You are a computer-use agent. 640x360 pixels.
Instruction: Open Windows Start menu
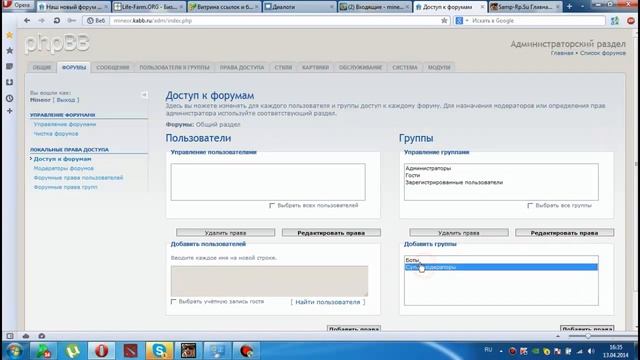14,351
